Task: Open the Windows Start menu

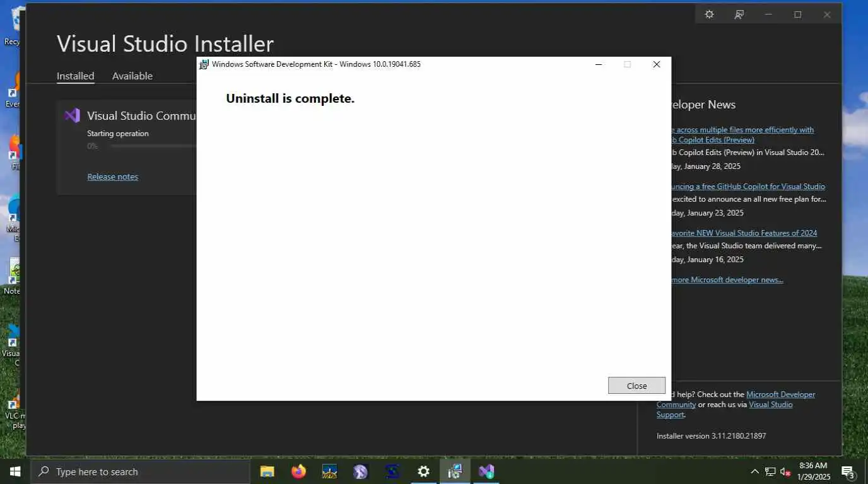Action: coord(15,471)
